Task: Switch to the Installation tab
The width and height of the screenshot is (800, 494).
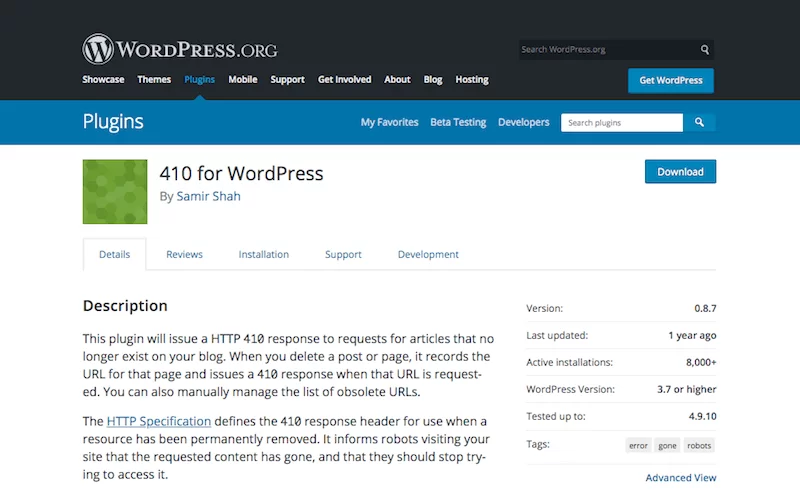Action: [x=264, y=254]
